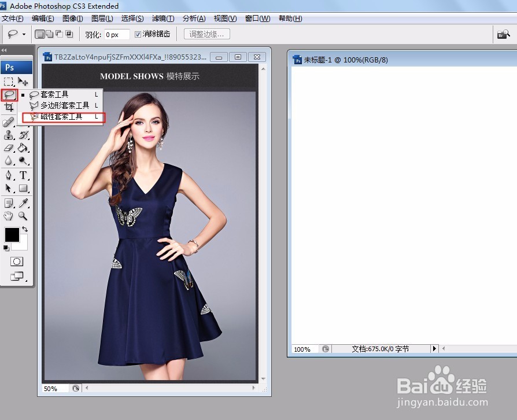Pick 套索工具 from the flyout
The width and height of the screenshot is (517, 420).
click(x=61, y=95)
